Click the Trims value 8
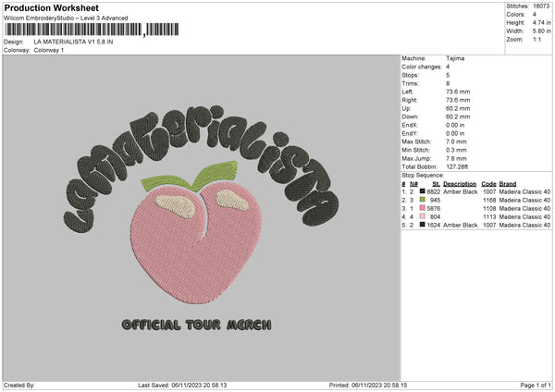Viewport: 555px width, 392px height. [x=448, y=83]
